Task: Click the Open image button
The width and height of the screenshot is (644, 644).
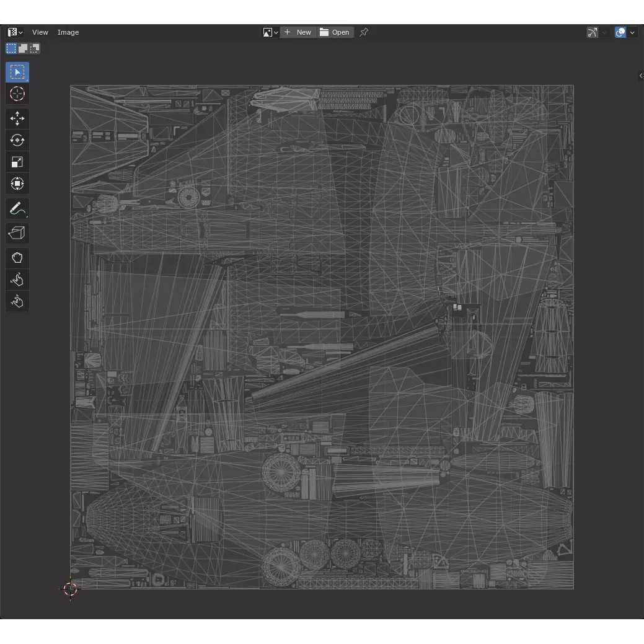Action: tap(335, 32)
